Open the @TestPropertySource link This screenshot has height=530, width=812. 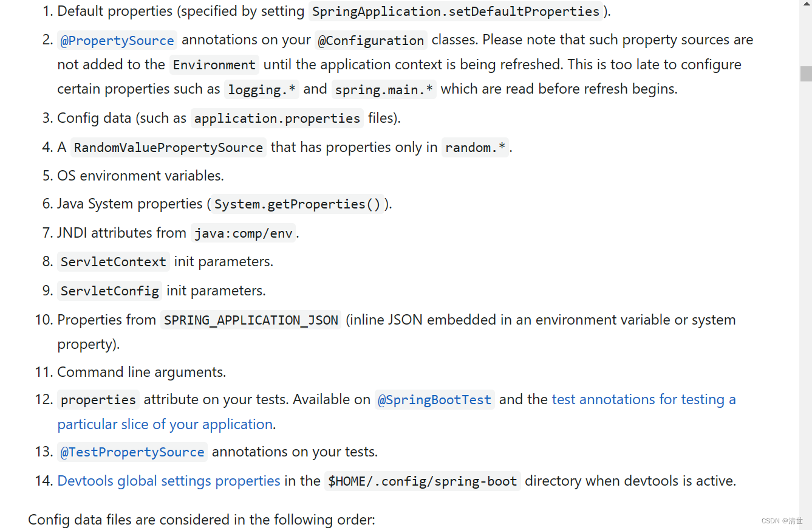click(132, 452)
